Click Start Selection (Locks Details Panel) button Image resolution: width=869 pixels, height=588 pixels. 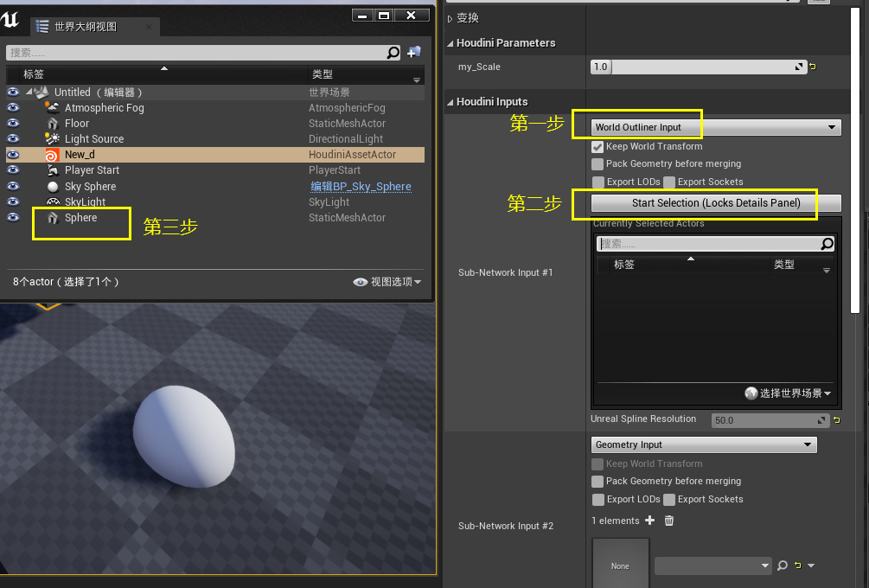pos(716,203)
